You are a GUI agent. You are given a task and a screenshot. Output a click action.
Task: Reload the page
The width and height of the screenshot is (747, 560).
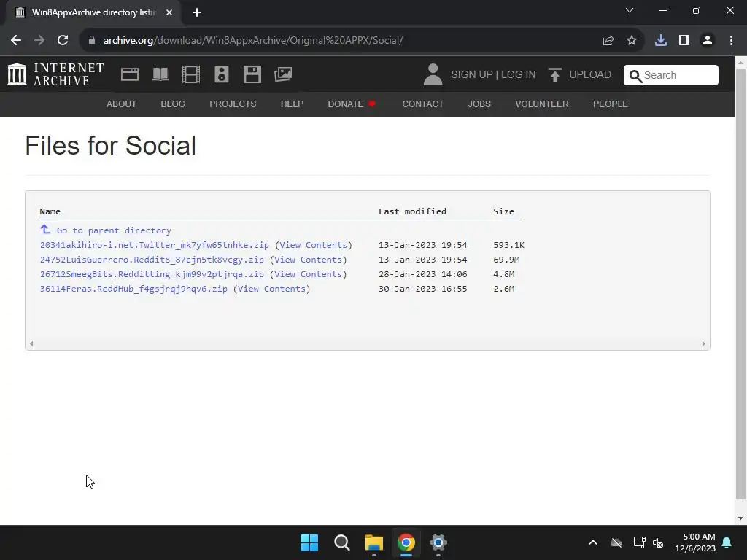63,41
